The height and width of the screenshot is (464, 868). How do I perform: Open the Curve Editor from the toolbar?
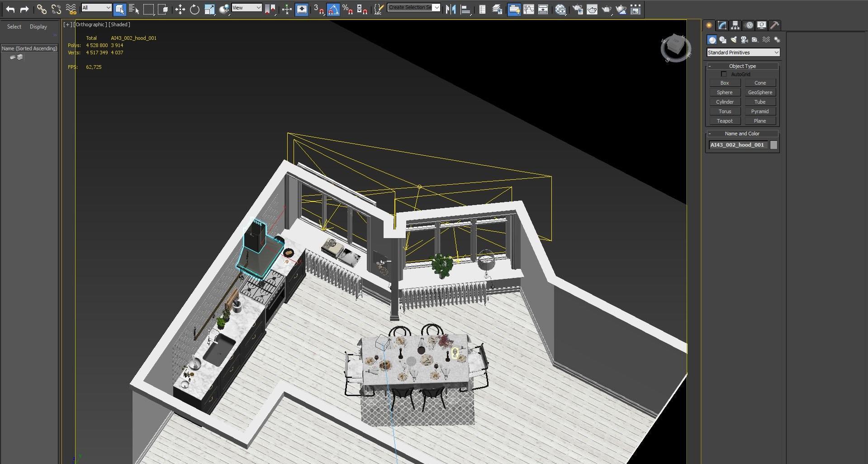(528, 9)
